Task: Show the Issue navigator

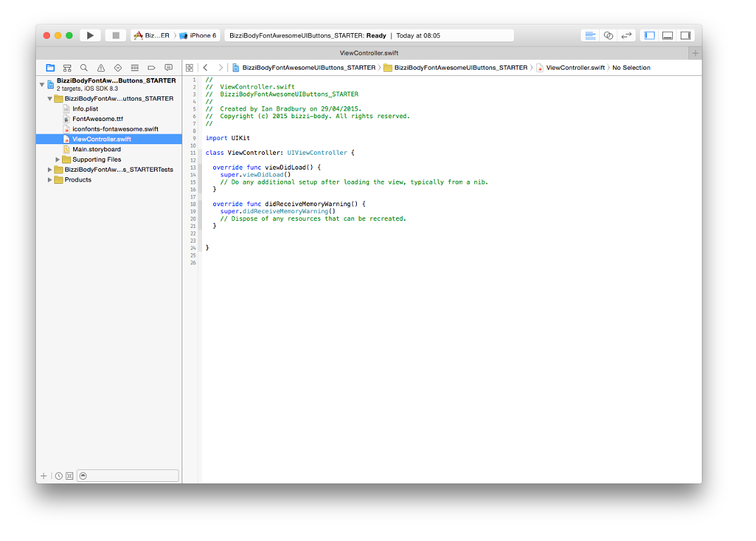Action: pyautogui.click(x=101, y=67)
